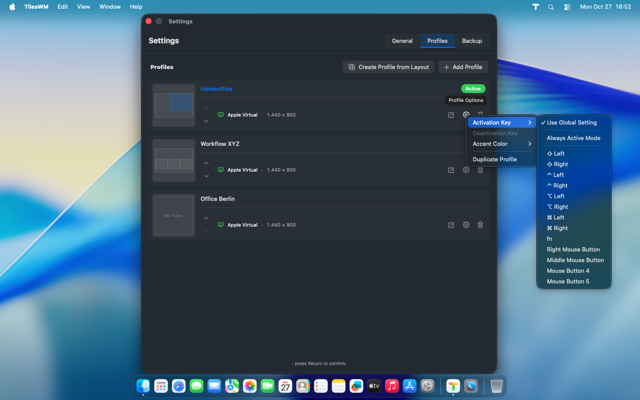This screenshot has height=400, width=640.
Task: Choose fn as activation key
Action: [573, 238]
